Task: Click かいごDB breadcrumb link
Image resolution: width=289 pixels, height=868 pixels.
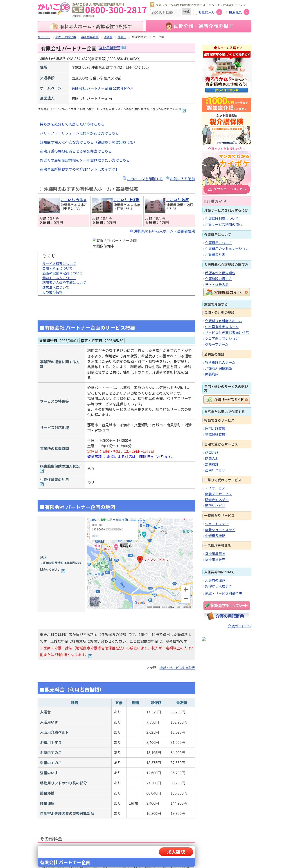Action: point(44,37)
